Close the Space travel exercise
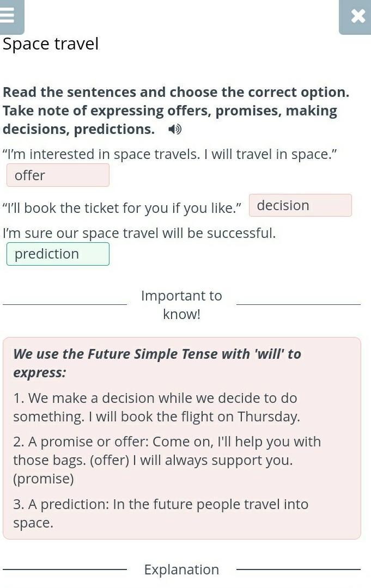Screen dimensions: 371x588 coord(357,16)
